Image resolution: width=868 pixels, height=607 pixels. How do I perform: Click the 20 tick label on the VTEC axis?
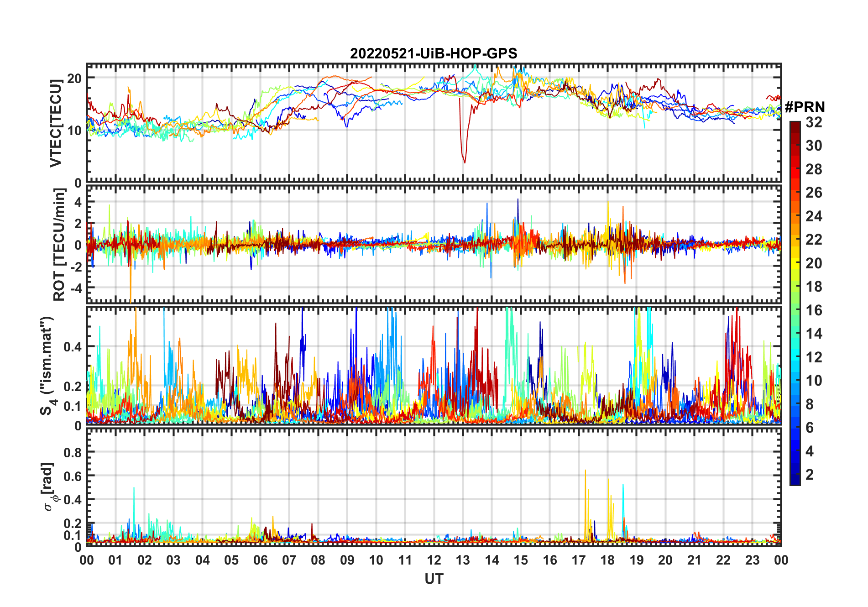click(x=74, y=78)
